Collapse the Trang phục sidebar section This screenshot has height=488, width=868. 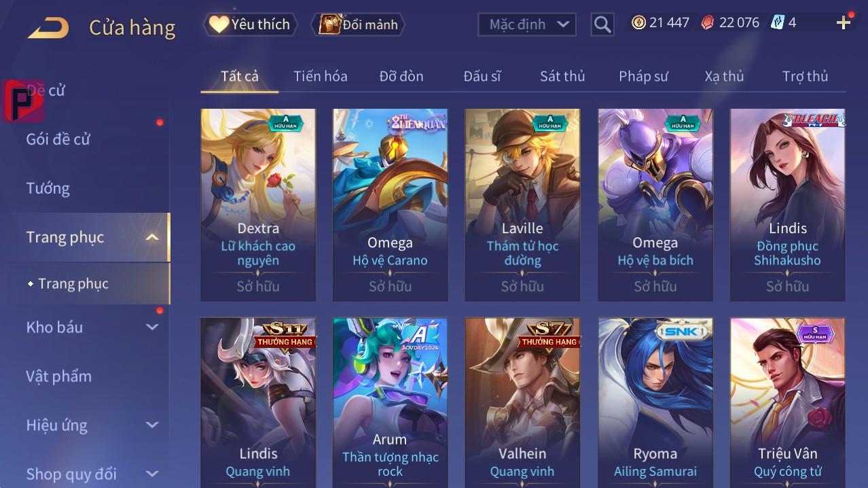152,237
